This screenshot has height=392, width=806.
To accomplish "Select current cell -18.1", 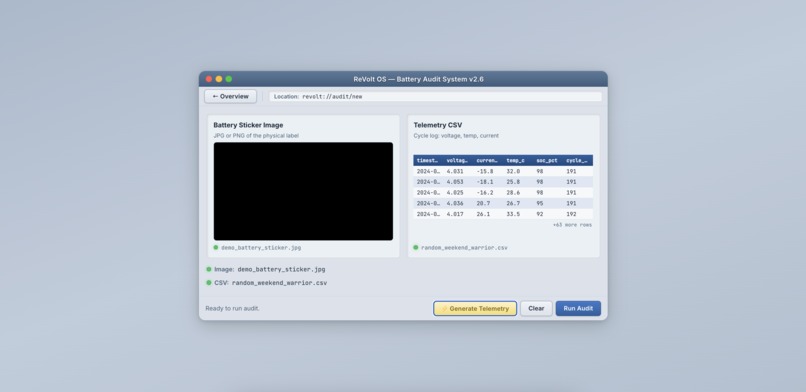I will pos(485,182).
